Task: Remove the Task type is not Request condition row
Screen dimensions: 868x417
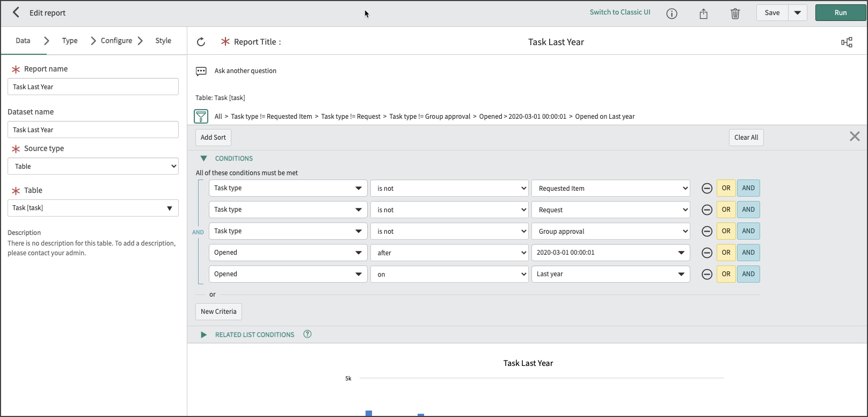Action: [707, 210]
